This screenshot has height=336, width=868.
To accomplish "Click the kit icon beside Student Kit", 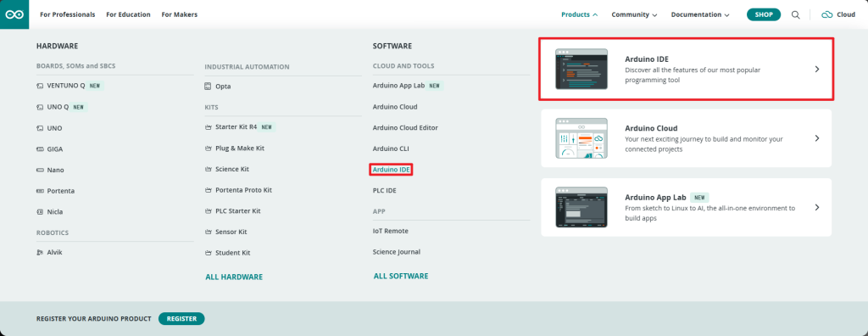I will (x=209, y=253).
